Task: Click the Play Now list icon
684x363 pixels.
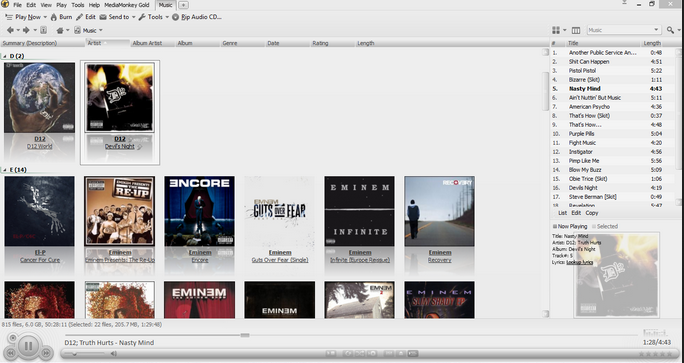Action: point(9,17)
